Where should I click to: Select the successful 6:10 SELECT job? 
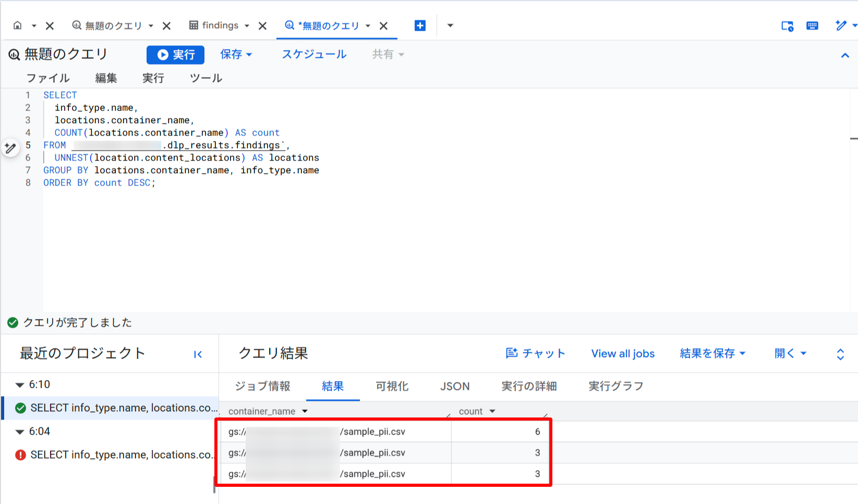110,408
